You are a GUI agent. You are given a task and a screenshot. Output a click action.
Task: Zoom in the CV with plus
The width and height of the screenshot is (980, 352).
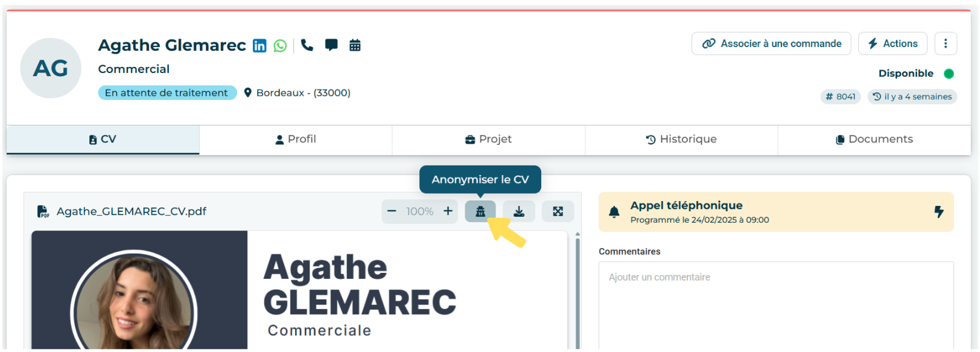tap(448, 211)
